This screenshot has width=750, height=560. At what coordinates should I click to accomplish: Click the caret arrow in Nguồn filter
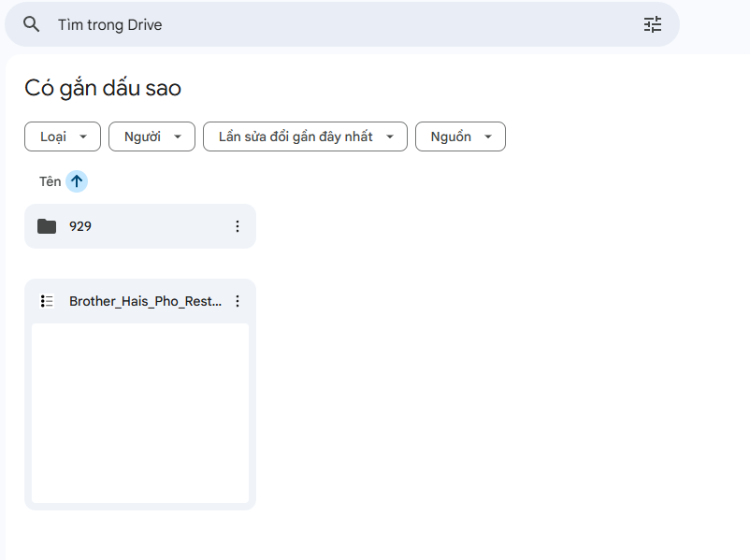point(488,136)
